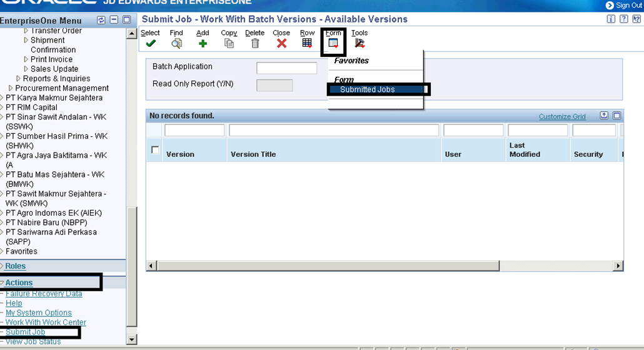
Task: Open the View Job Status link
Action: click(x=33, y=341)
